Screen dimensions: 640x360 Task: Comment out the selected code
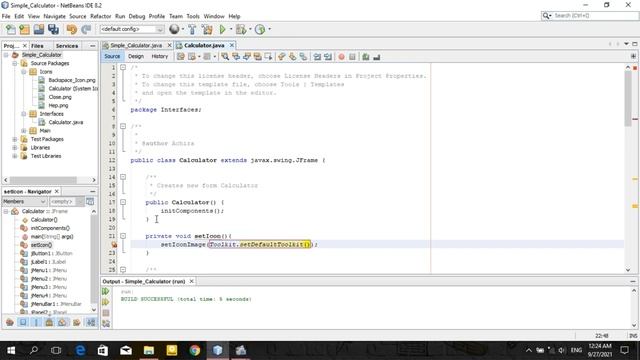click(366, 57)
